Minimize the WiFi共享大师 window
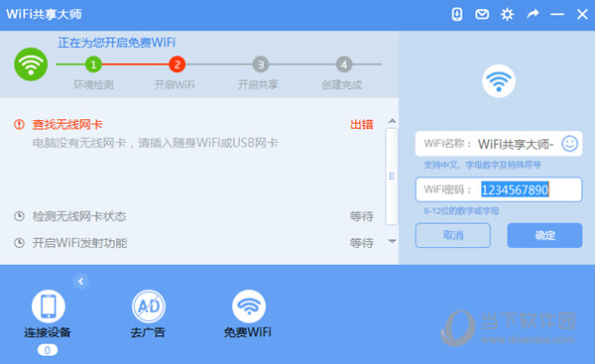Image resolution: width=595 pixels, height=364 pixels. 557,15
